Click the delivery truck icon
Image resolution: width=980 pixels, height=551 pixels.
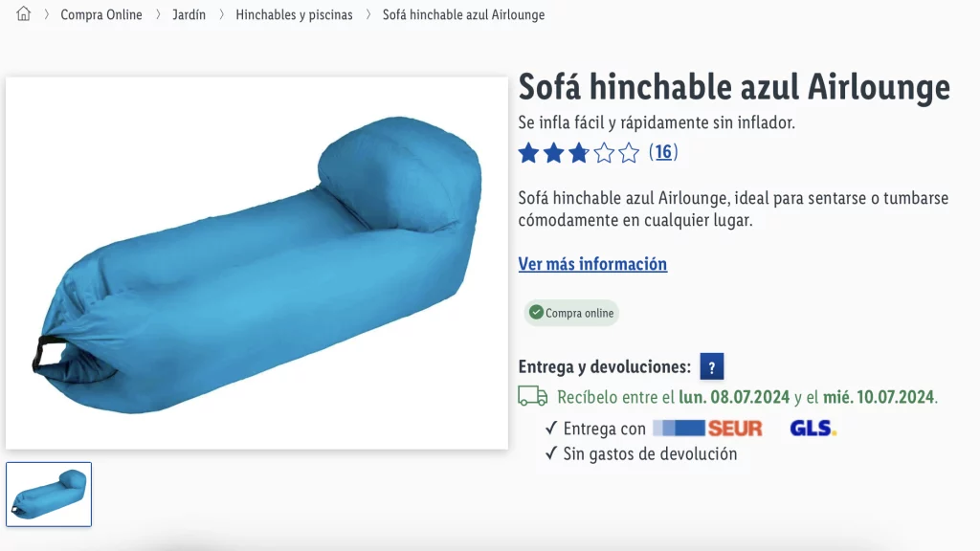[x=532, y=397]
